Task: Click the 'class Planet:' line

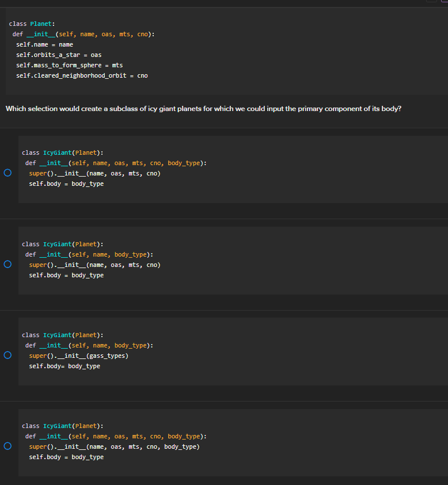Action: [x=32, y=24]
